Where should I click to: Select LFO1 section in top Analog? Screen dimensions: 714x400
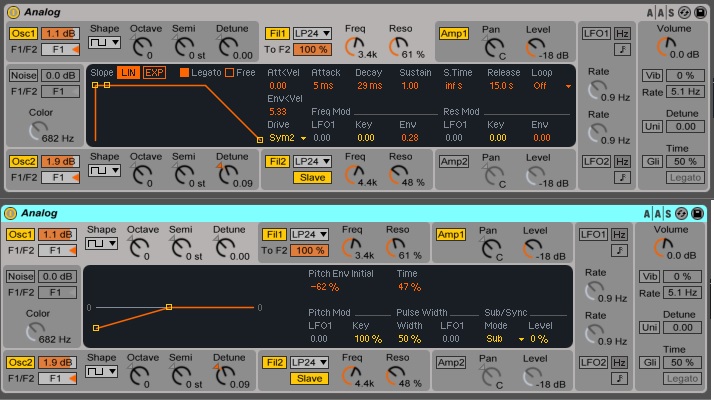tap(596, 33)
